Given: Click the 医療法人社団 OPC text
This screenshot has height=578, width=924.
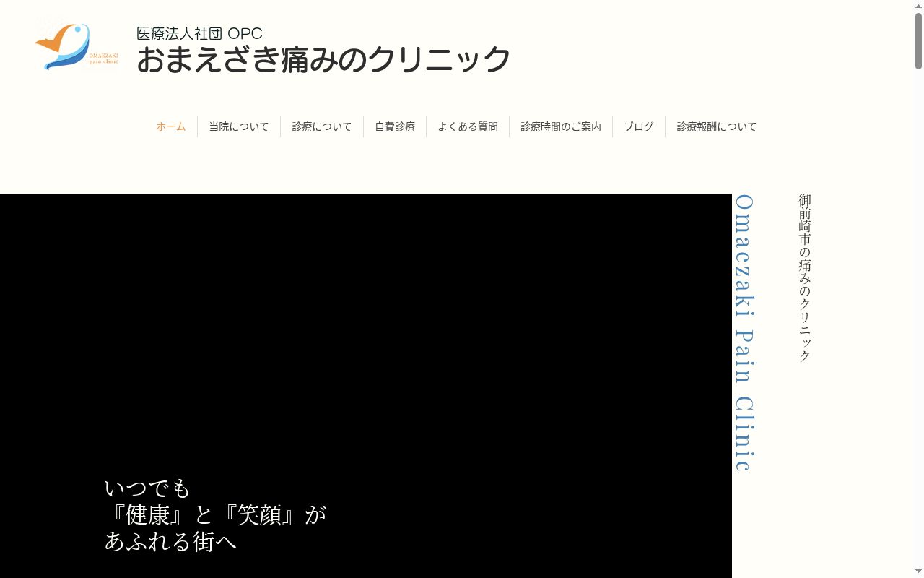Looking at the screenshot, I should 199,33.
